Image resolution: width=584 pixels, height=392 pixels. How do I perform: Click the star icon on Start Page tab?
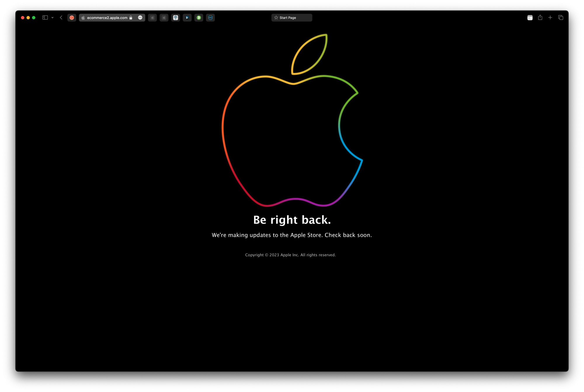[x=276, y=18]
